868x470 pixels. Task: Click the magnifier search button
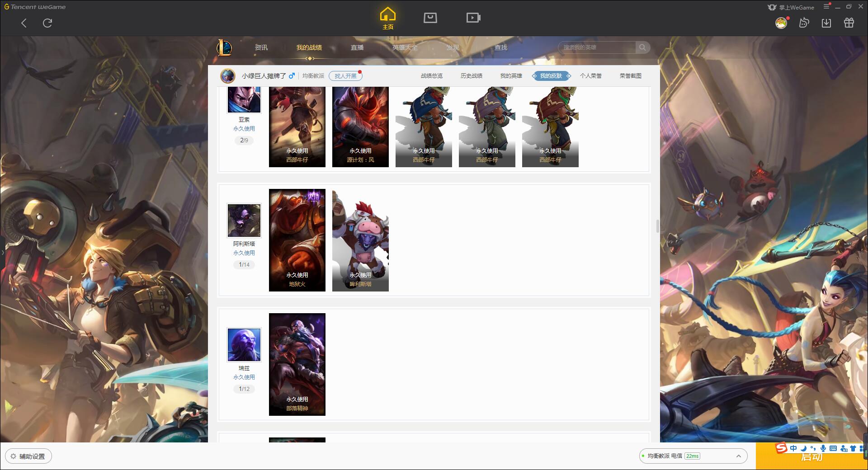coord(642,47)
